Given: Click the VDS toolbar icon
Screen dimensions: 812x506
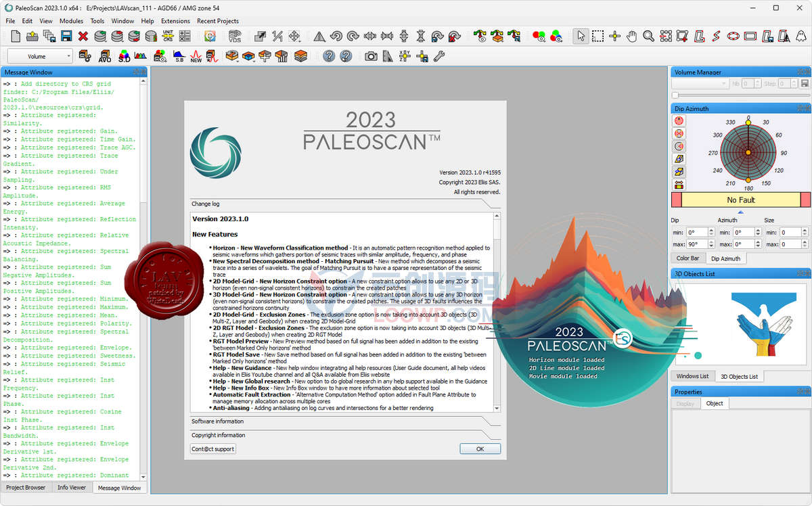Looking at the screenshot, I should click(235, 36).
